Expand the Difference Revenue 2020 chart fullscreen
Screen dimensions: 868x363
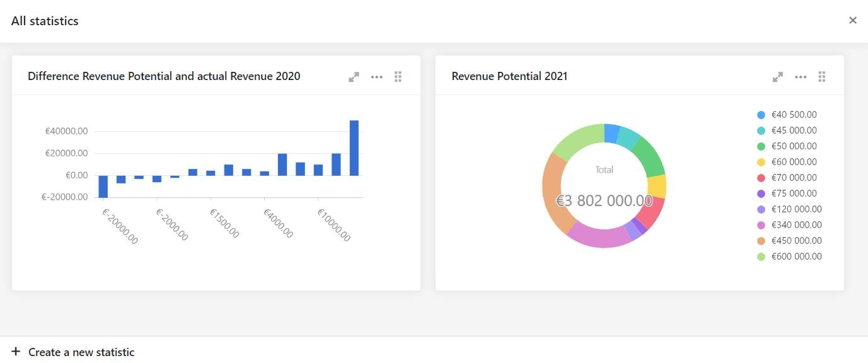pos(354,77)
